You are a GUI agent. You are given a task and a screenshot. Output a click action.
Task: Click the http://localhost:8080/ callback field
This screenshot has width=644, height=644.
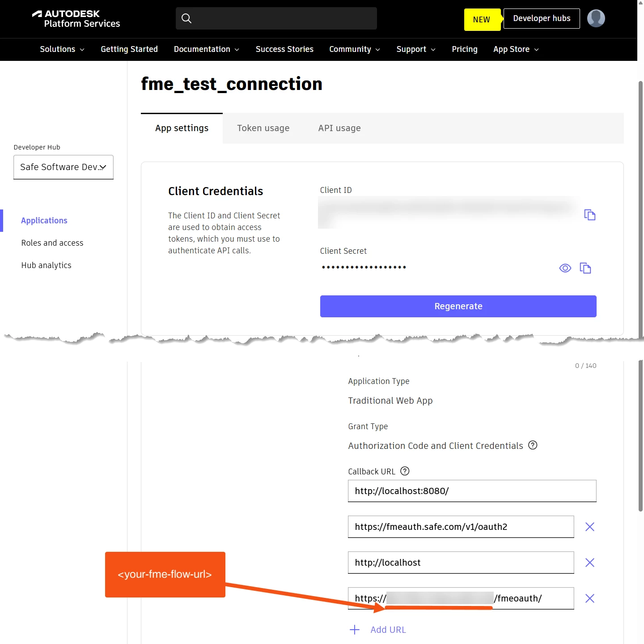(472, 491)
